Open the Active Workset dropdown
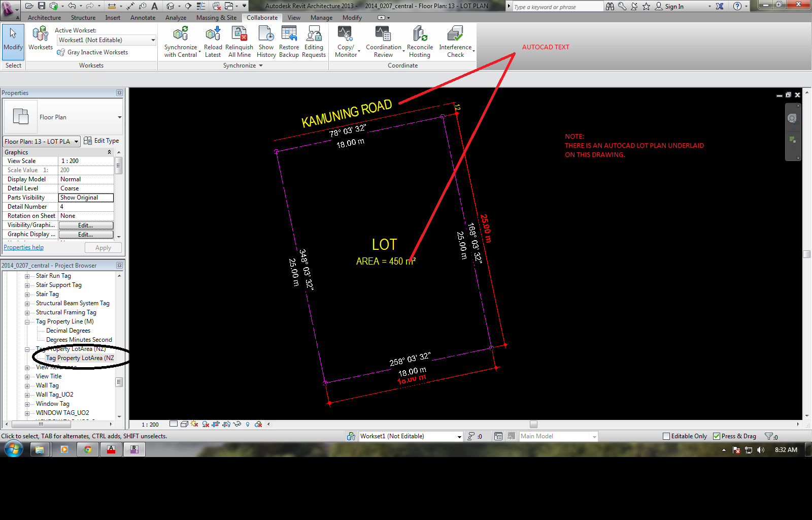 point(153,40)
